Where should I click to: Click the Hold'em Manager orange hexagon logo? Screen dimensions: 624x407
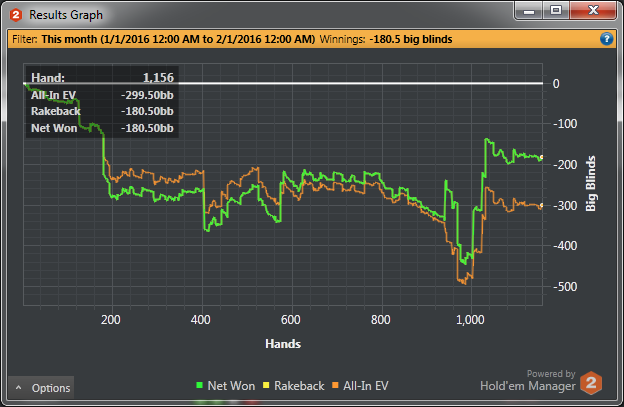point(591,383)
